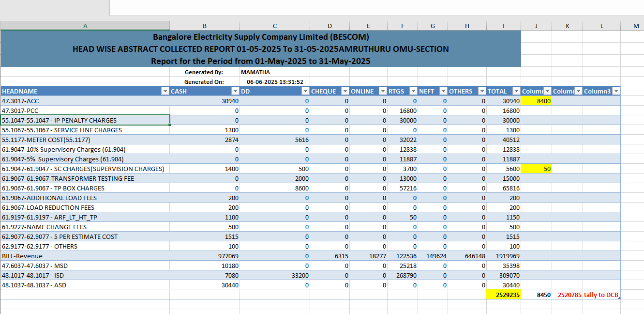This screenshot has height=314, width=644.
Task: Select the 'METER COST(55.1177)' head name cell
Action: [x=85, y=140]
